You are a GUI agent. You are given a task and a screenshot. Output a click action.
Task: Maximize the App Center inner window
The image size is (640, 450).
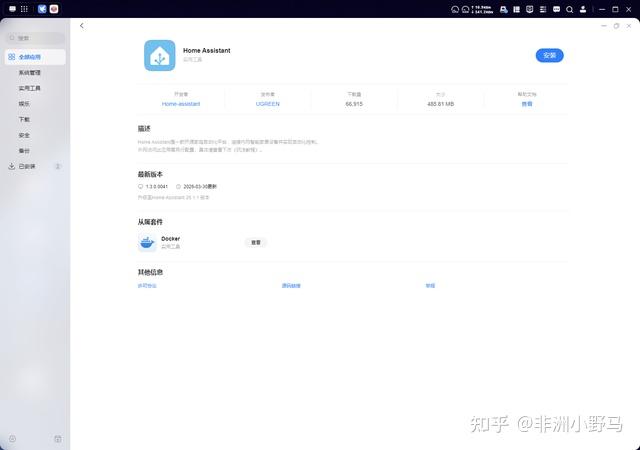(616, 26)
